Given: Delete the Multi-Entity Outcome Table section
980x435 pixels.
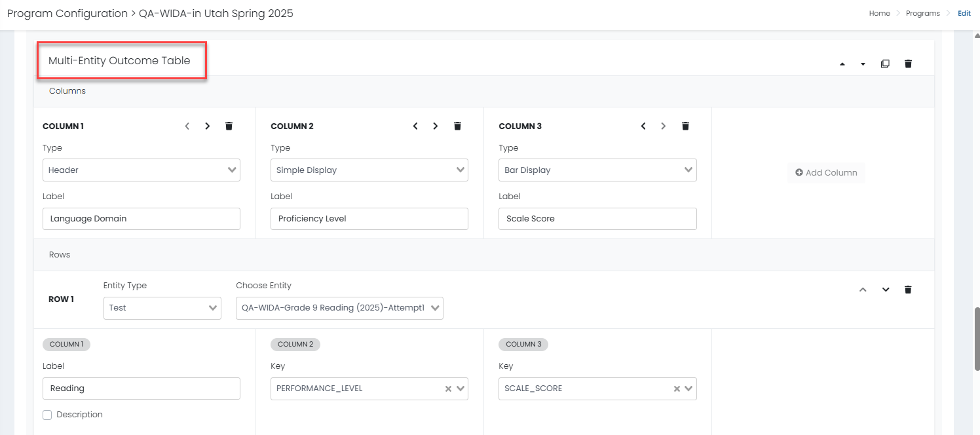Looking at the screenshot, I should pos(908,64).
